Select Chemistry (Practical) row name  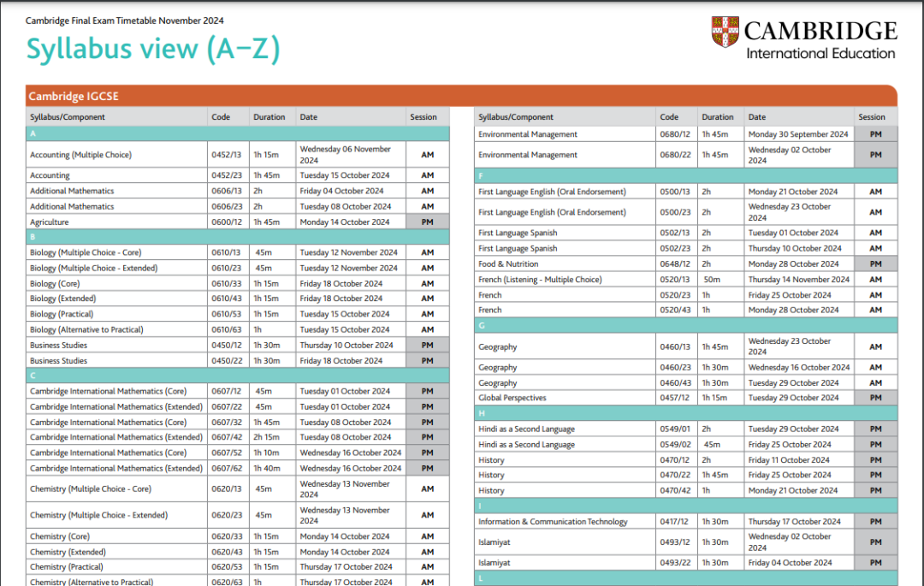point(66,567)
